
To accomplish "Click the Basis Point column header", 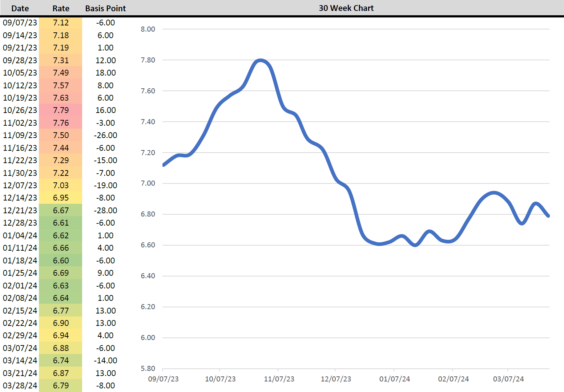I will [x=105, y=8].
